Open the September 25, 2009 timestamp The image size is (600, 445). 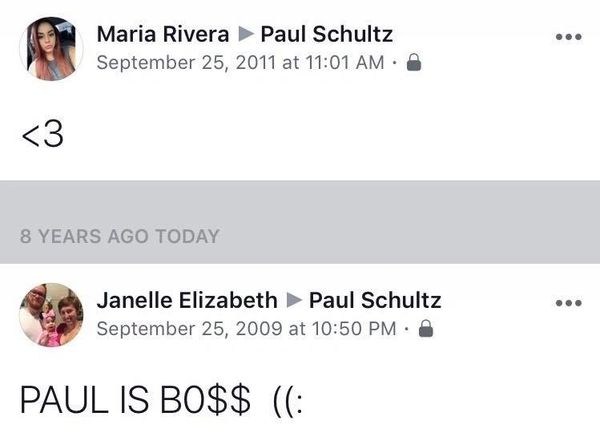click(x=245, y=328)
